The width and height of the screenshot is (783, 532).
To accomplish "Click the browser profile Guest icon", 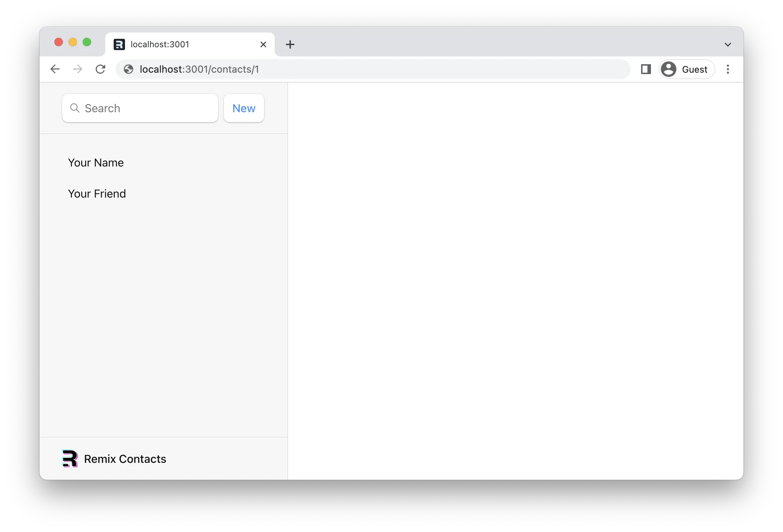I will pyautogui.click(x=668, y=69).
